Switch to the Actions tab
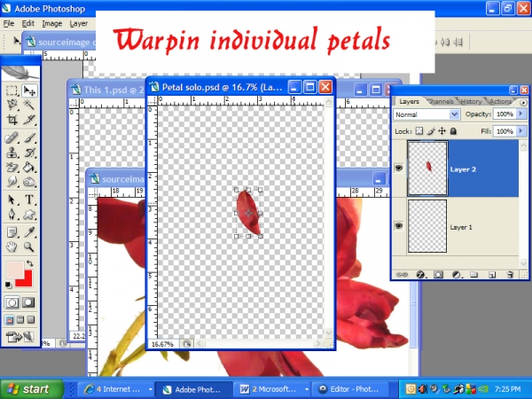The height and width of the screenshot is (399, 532). click(x=500, y=101)
